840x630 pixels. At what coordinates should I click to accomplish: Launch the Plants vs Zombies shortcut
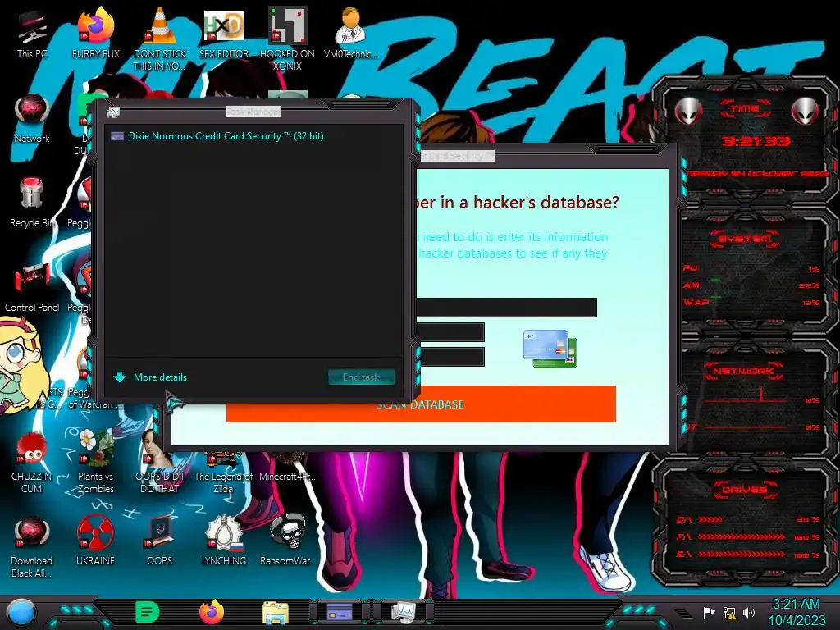click(x=95, y=461)
